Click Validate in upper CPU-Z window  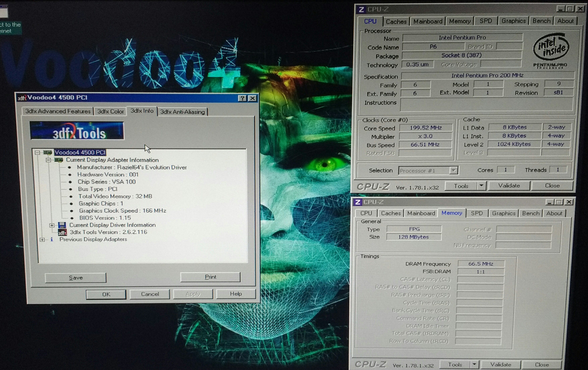click(x=509, y=186)
